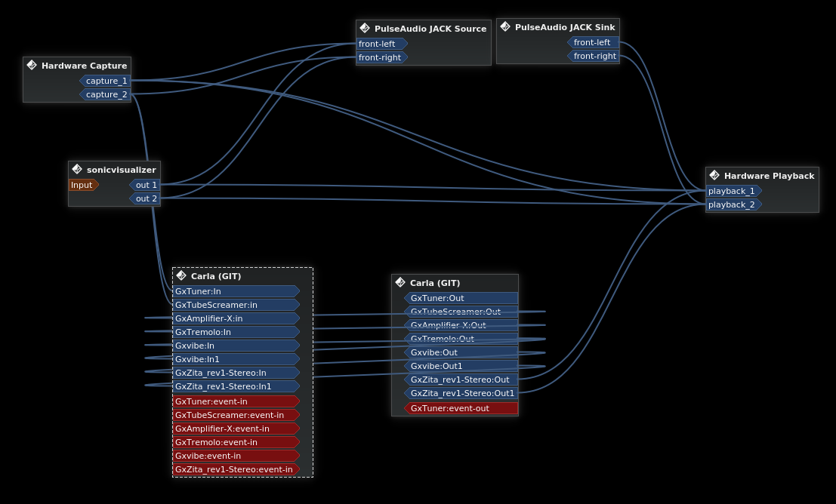
Task: Select the capture_1 port on Hardware Capture
Action: (106, 81)
